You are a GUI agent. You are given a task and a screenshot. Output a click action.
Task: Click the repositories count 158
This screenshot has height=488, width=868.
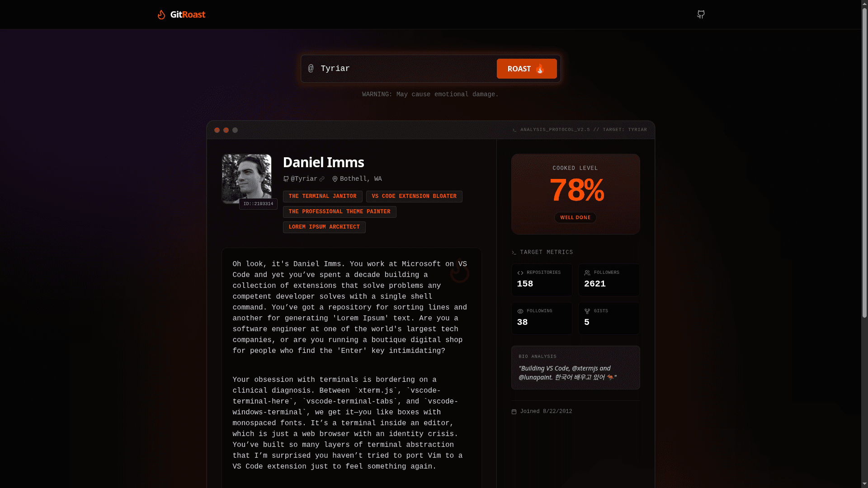pos(525,284)
